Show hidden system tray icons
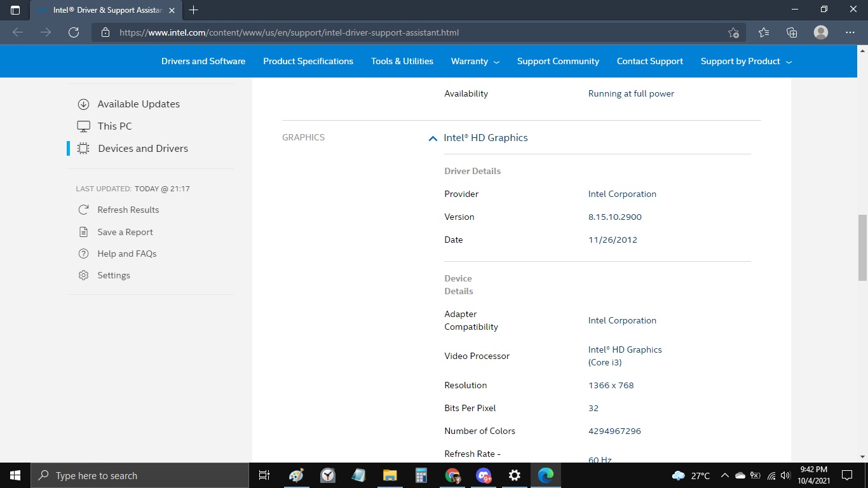 (x=724, y=475)
